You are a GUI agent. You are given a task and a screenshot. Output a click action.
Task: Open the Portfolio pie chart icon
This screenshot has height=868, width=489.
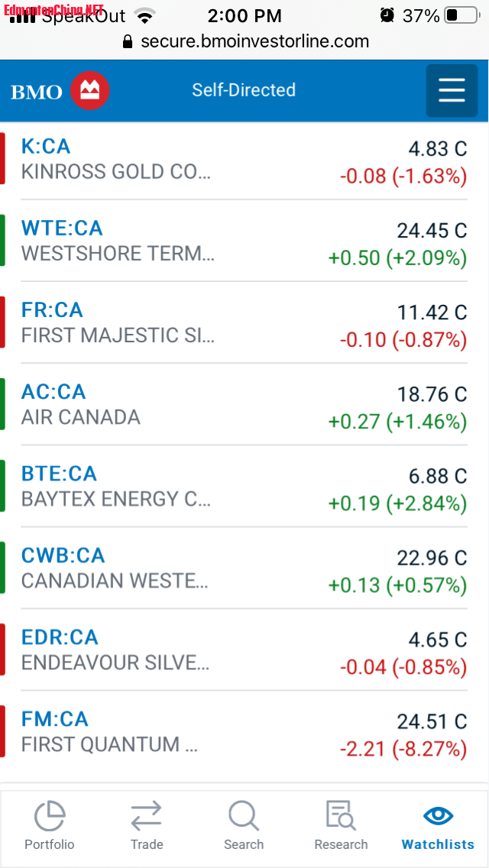tap(50, 816)
